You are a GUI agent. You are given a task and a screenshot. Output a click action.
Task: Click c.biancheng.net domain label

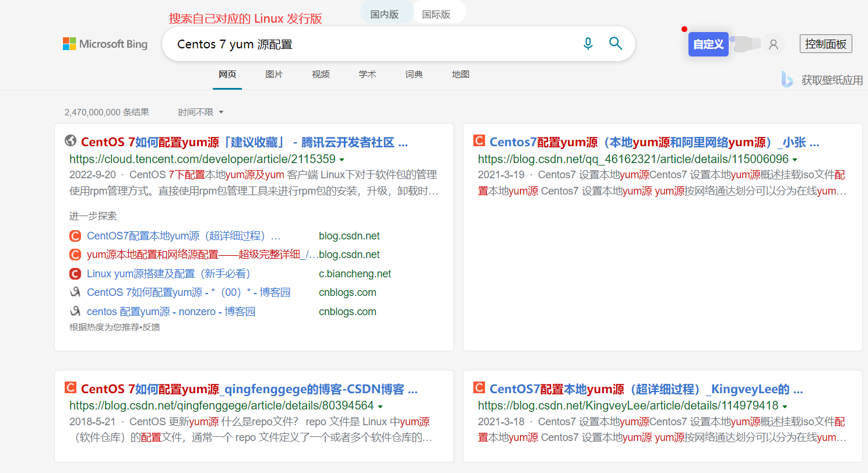(x=355, y=274)
